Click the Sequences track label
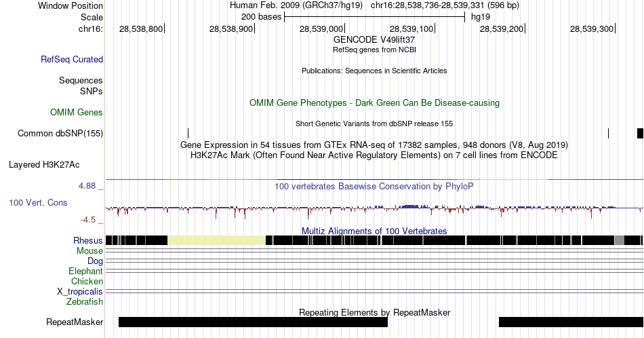644x338 pixels. point(81,80)
